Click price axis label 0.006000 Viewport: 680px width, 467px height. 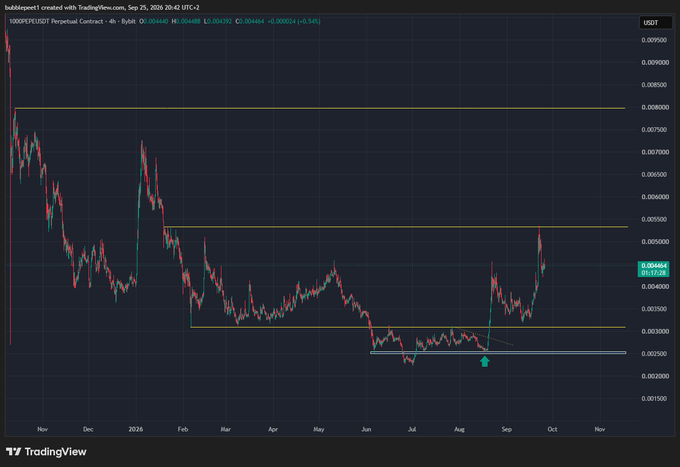[654, 197]
